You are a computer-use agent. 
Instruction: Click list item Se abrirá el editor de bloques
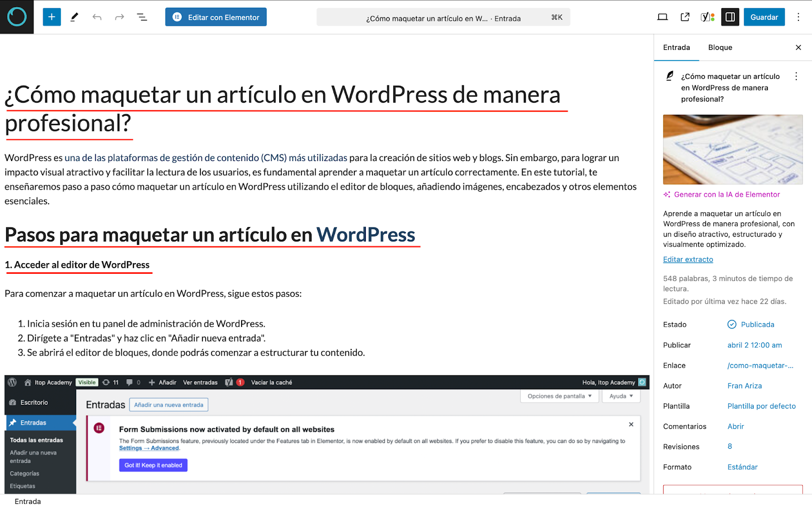click(196, 353)
